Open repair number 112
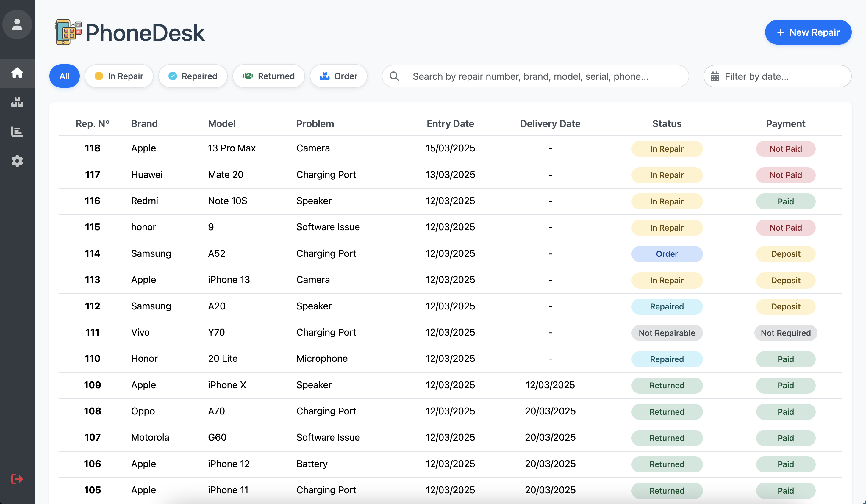Screen dimensions: 866x504 [x=450, y=306]
